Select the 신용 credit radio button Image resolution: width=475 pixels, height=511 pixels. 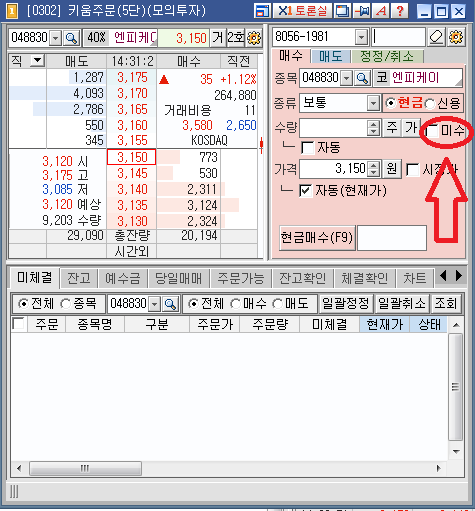coord(429,104)
